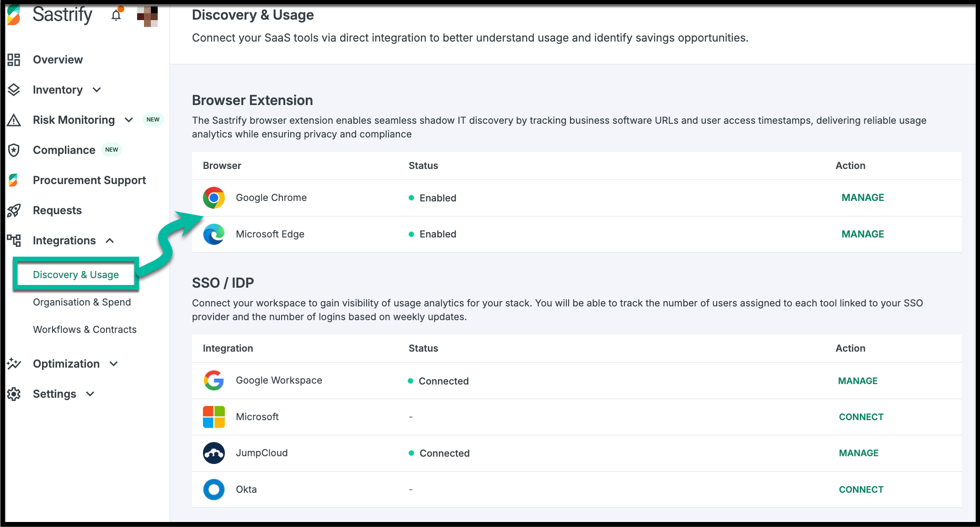Click the Inventory layers icon

(x=14, y=90)
